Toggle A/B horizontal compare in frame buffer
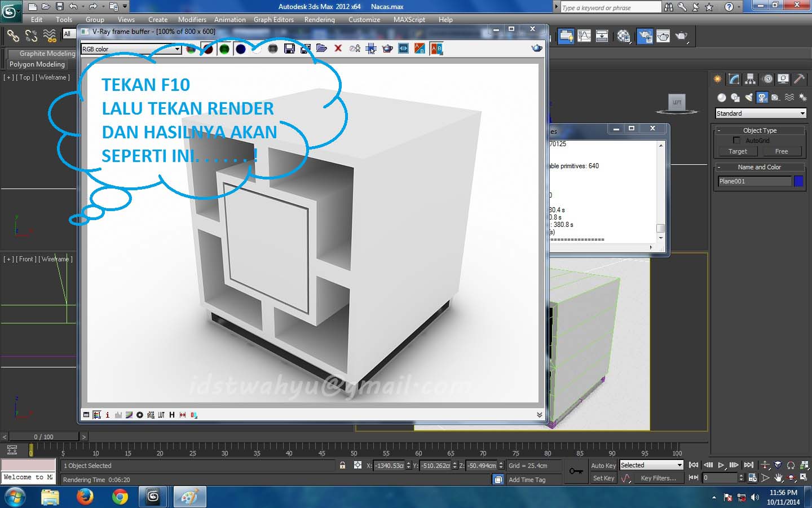Image resolution: width=812 pixels, height=508 pixels. [x=436, y=49]
